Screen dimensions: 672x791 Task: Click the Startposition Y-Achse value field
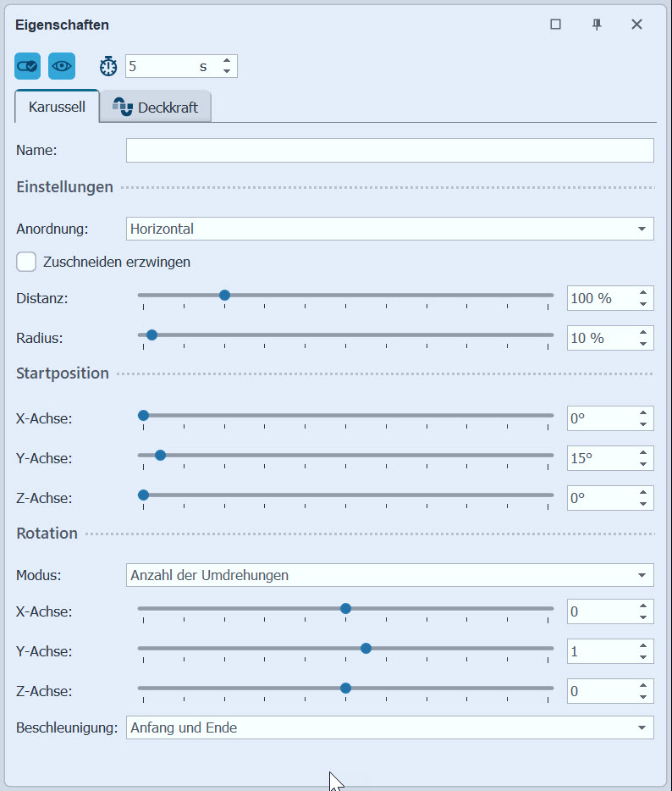click(599, 458)
